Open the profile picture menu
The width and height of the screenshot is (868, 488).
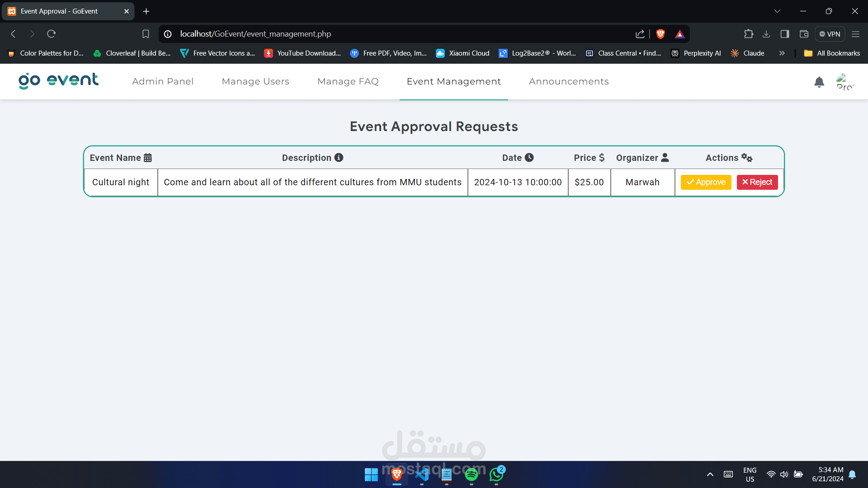[844, 82]
